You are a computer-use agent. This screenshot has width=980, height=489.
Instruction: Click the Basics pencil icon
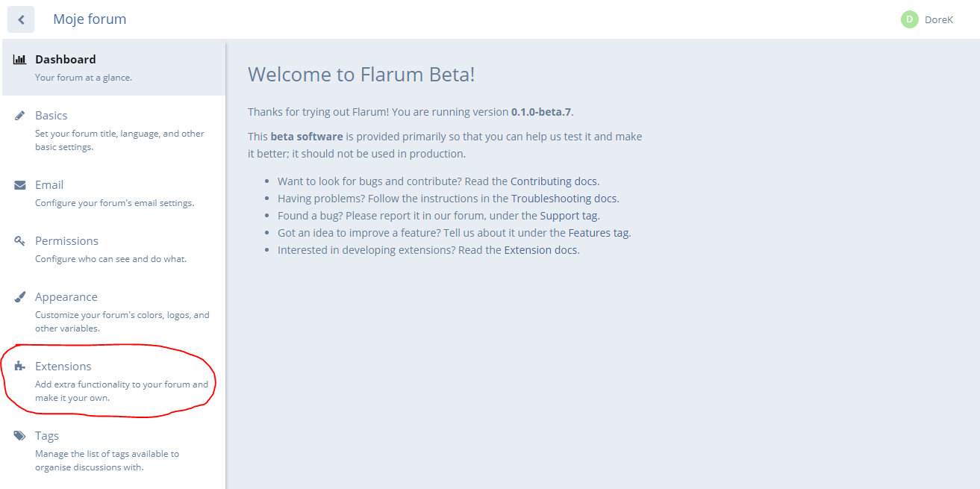point(20,116)
